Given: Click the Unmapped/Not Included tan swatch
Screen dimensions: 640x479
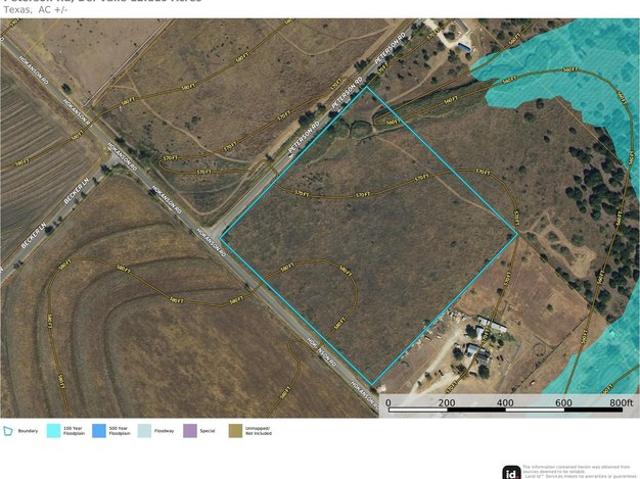Looking at the screenshot, I should [x=234, y=431].
